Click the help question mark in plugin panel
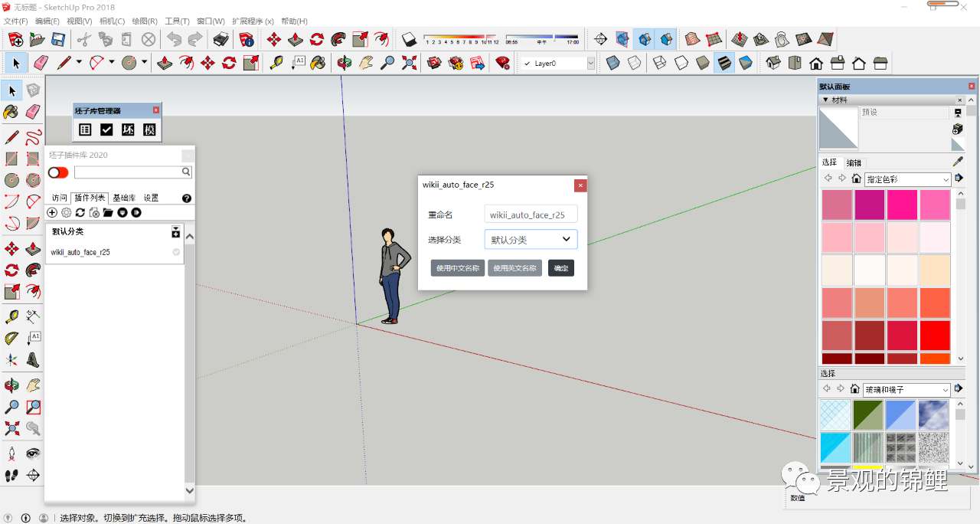The width and height of the screenshot is (980, 524). [x=187, y=198]
